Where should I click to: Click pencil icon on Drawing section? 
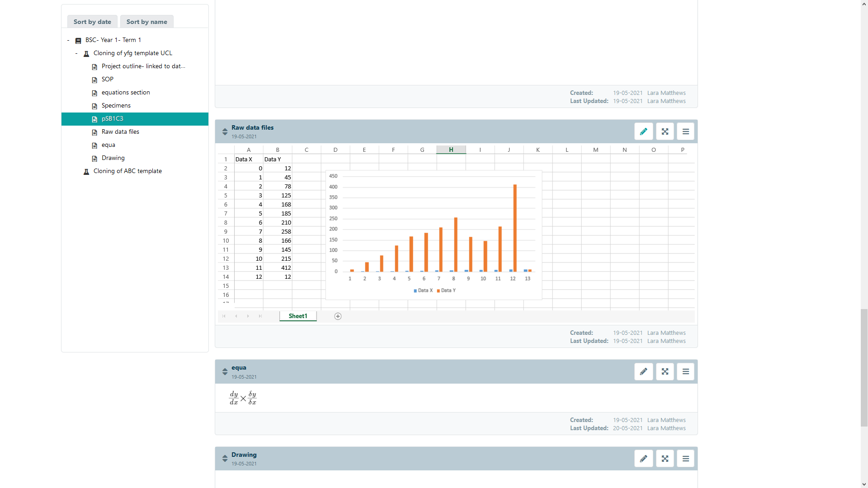coord(643,459)
